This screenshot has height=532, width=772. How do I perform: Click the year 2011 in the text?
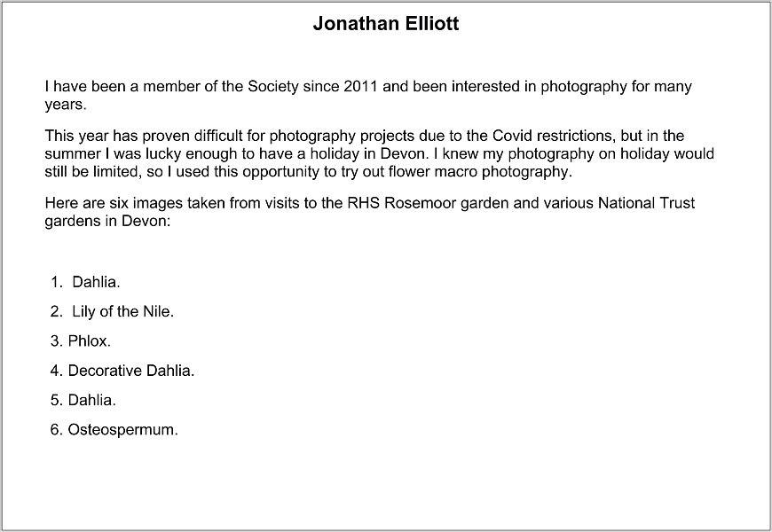click(x=360, y=87)
